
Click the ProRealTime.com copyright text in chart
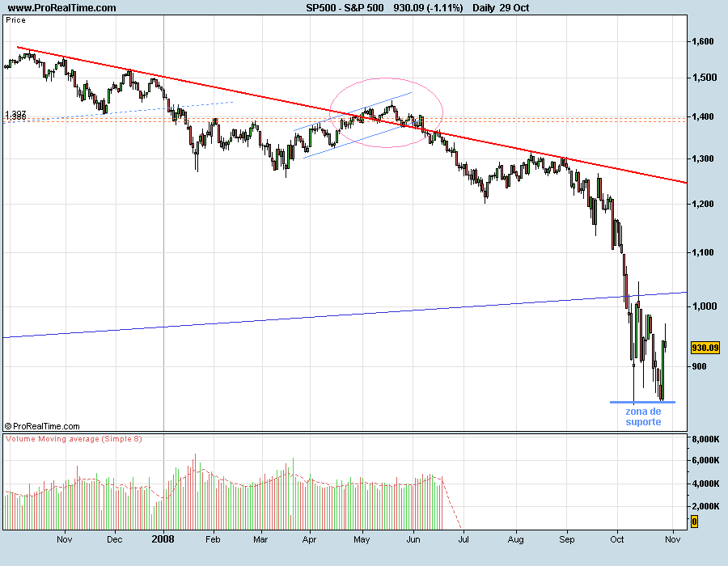coord(42,426)
